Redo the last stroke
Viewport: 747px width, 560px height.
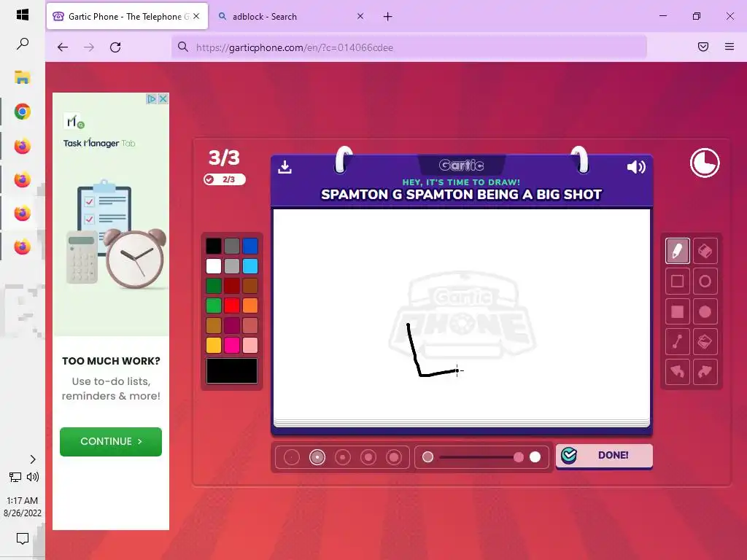click(x=705, y=371)
